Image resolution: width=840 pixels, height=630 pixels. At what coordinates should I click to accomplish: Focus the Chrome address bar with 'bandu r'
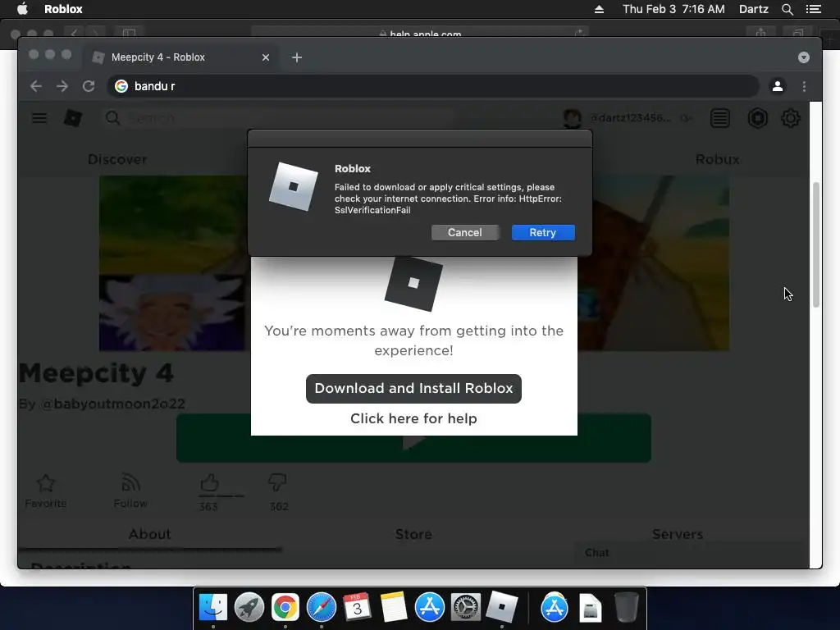(x=433, y=86)
